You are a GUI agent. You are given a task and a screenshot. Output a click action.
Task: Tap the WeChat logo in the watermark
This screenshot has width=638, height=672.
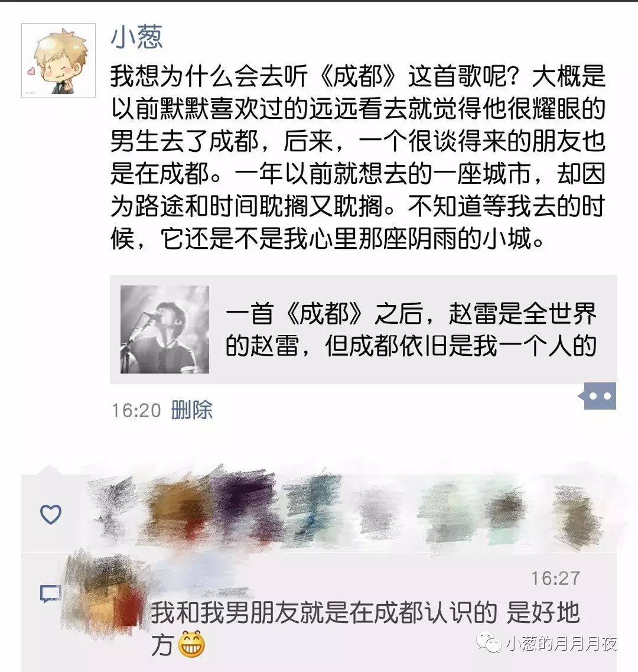point(489,642)
